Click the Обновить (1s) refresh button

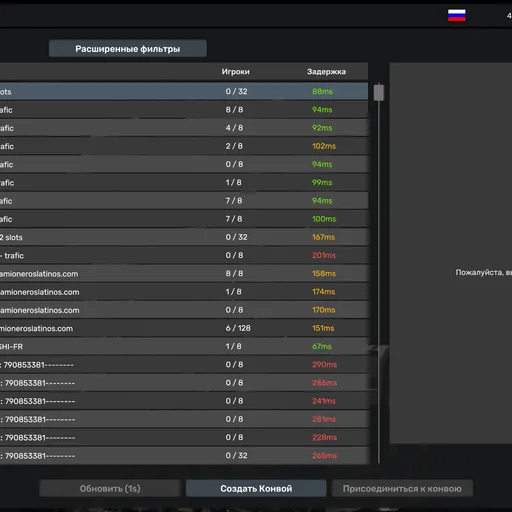[x=110, y=488]
